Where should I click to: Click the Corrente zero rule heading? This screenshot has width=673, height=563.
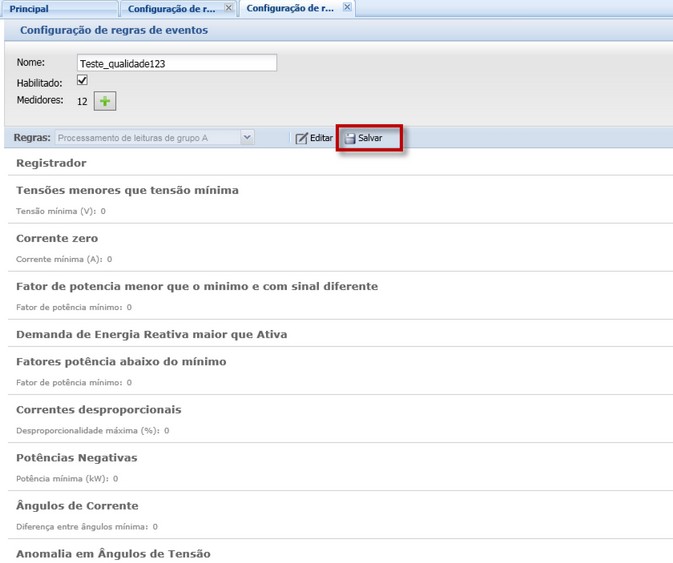point(57,238)
